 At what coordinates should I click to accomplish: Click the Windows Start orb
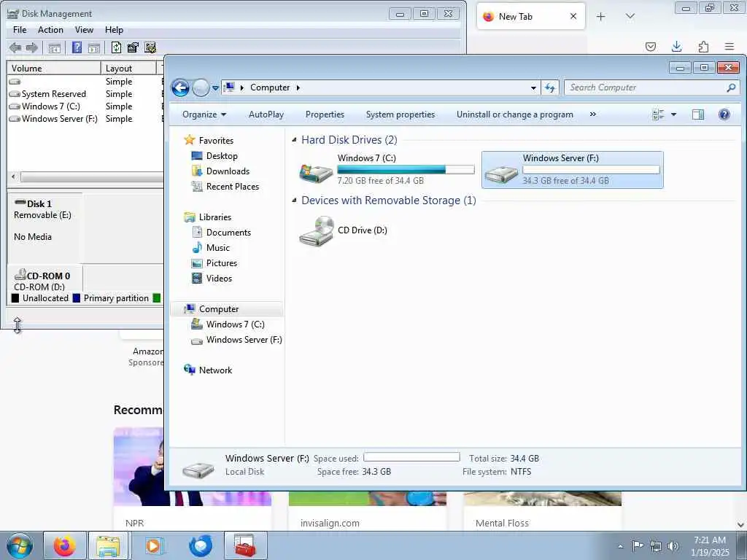pyautogui.click(x=20, y=545)
